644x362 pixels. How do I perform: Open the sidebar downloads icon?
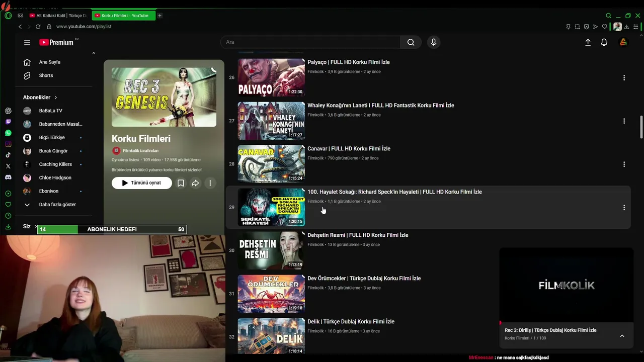pos(8,227)
